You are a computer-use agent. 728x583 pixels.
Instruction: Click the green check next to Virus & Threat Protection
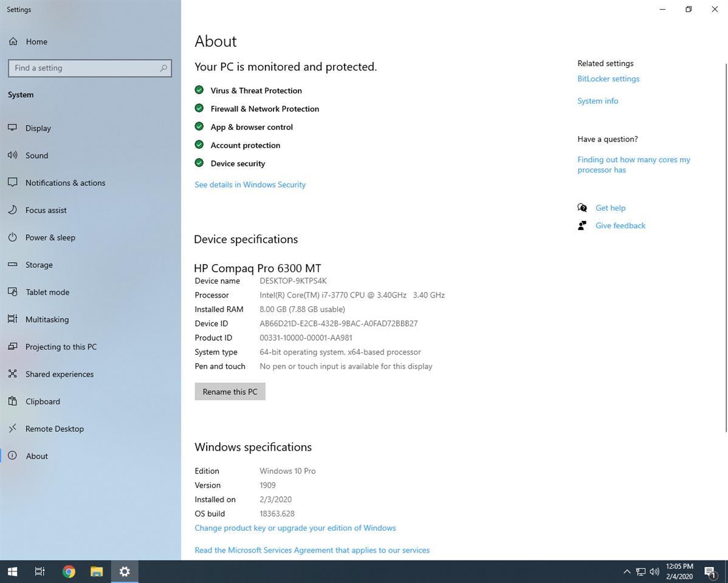(199, 90)
